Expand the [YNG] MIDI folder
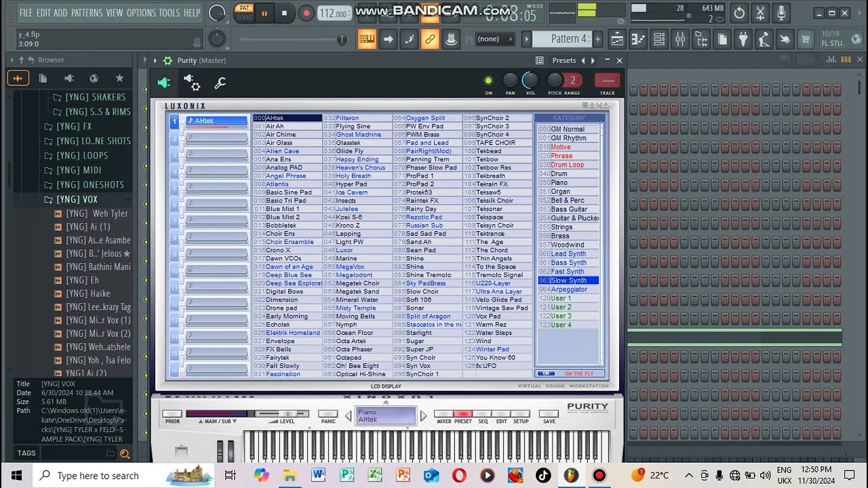This screenshot has height=488, width=868. click(73, 170)
